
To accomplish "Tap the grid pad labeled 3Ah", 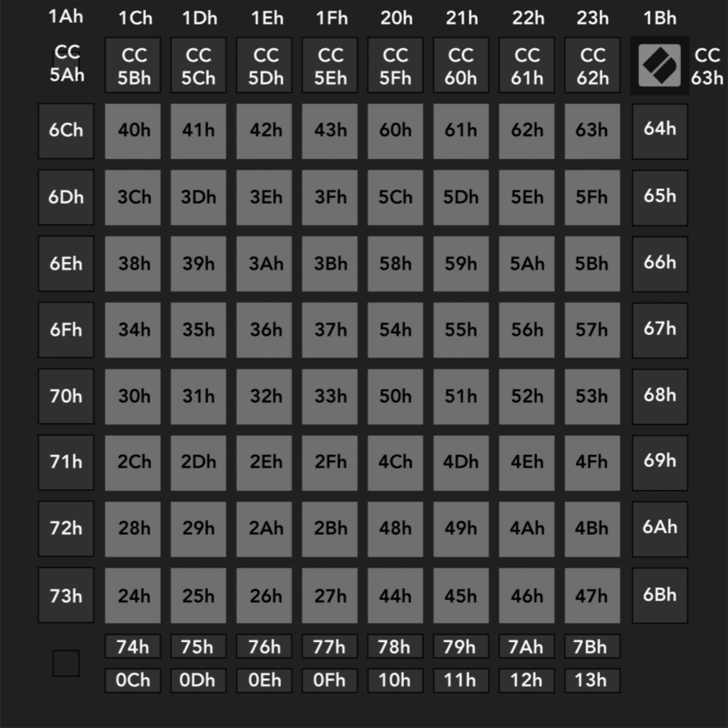I will pyautogui.click(x=264, y=264).
